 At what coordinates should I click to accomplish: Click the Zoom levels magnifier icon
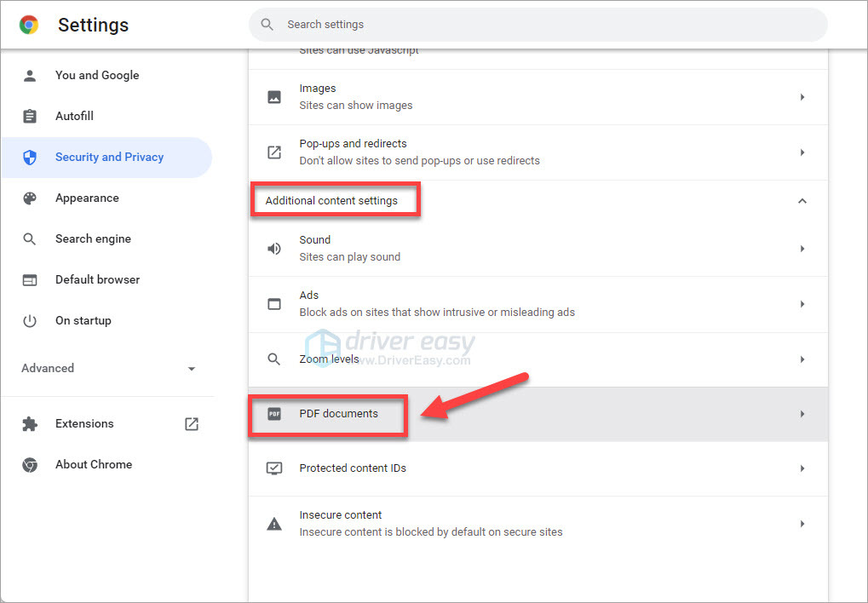click(x=273, y=359)
